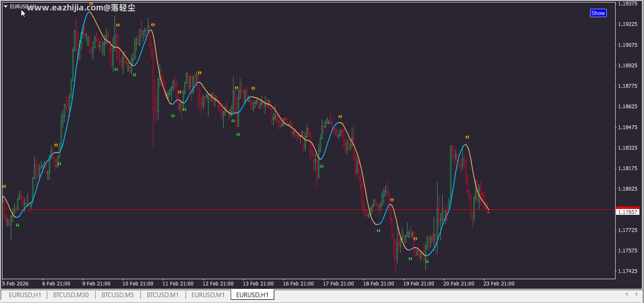This screenshot has width=644, height=303.
Task: Click the 1.18325 price axis label
Action: [x=627, y=148]
